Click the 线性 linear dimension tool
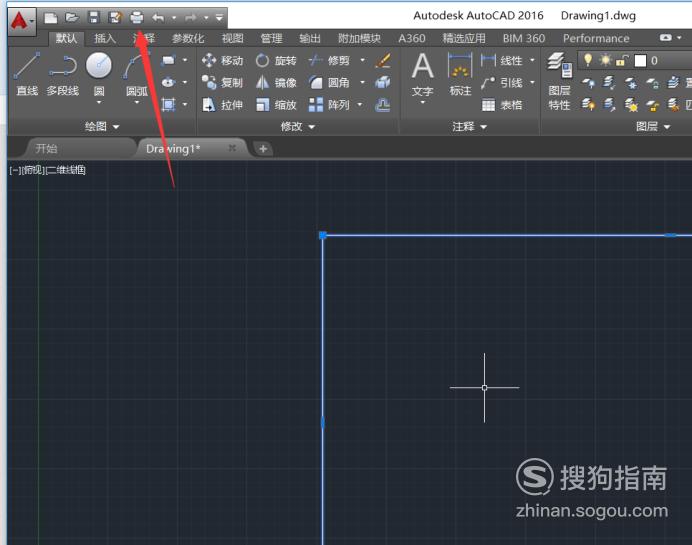The image size is (692, 545). pyautogui.click(x=502, y=60)
